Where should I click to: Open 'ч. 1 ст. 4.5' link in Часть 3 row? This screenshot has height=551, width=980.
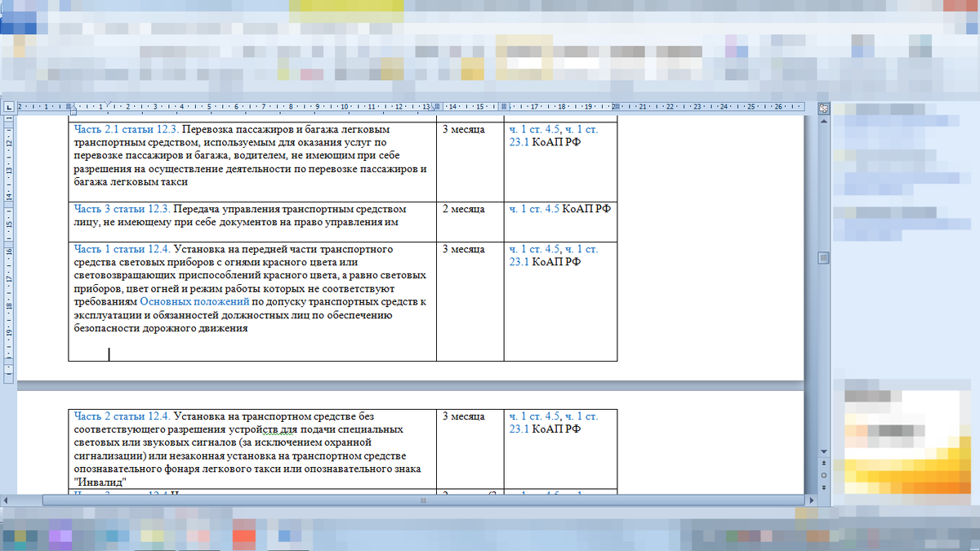pyautogui.click(x=534, y=208)
